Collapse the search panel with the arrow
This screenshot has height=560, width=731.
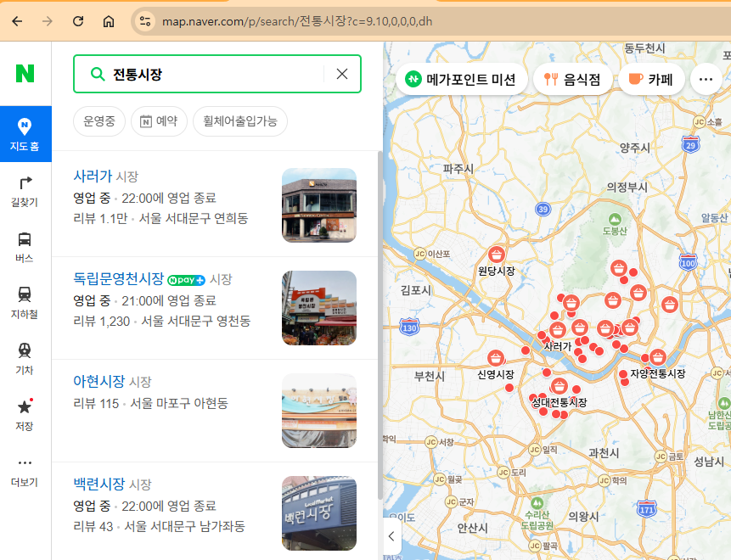tap(391, 535)
